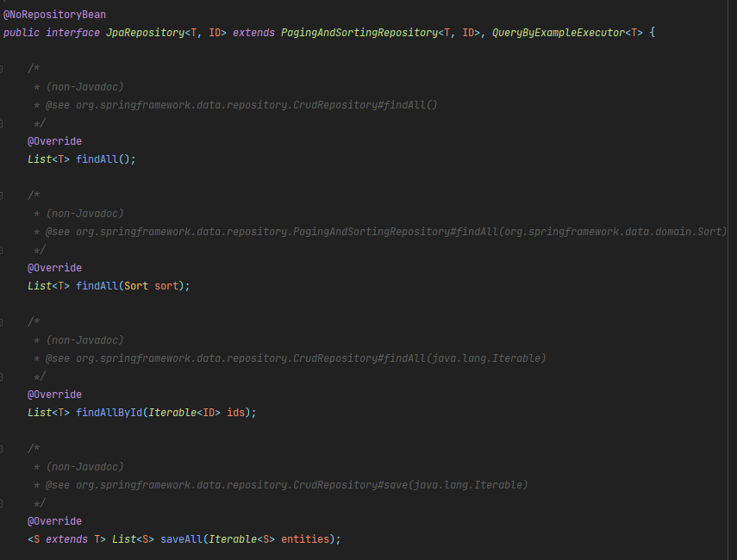The height and width of the screenshot is (560, 737).
Task: Click the @Override above List<T> findAll();
Action: pos(54,141)
